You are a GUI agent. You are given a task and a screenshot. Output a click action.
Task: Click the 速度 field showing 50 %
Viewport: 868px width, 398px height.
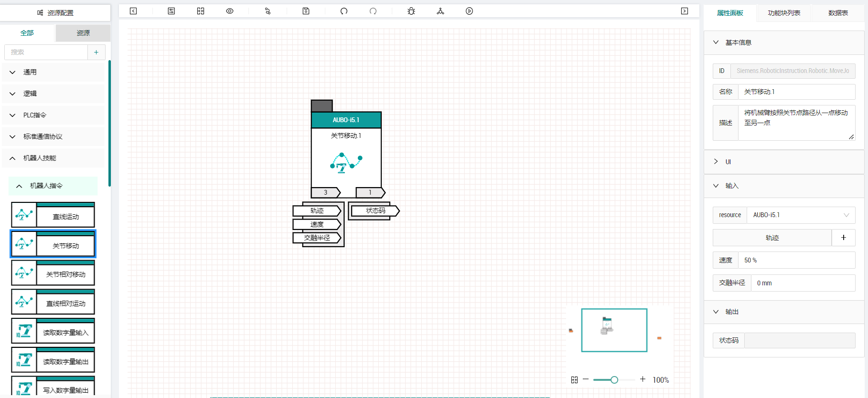pos(796,260)
